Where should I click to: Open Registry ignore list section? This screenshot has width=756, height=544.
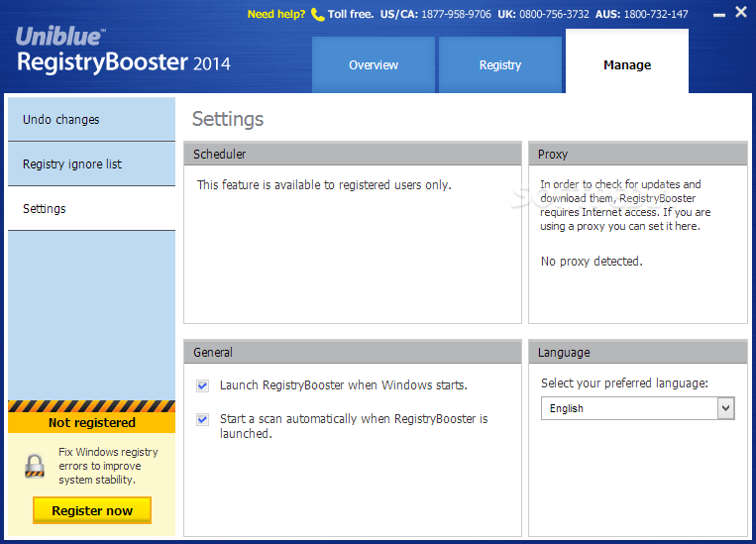click(x=91, y=163)
